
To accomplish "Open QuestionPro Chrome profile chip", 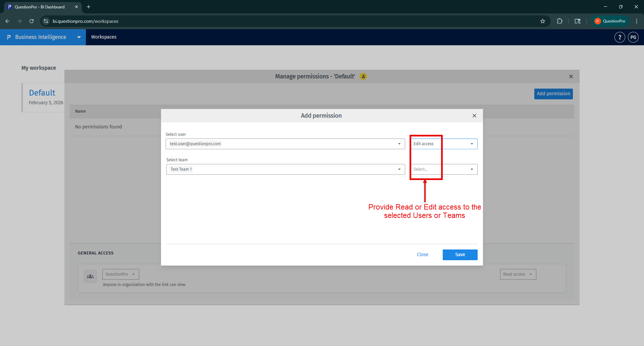I will (x=610, y=21).
